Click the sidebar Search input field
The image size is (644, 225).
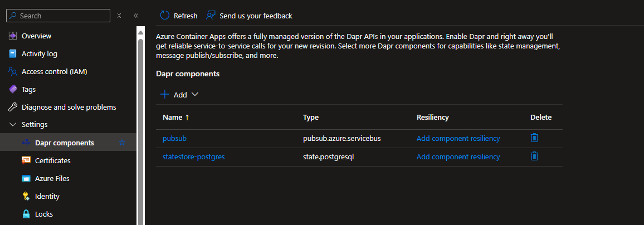[x=58, y=16]
